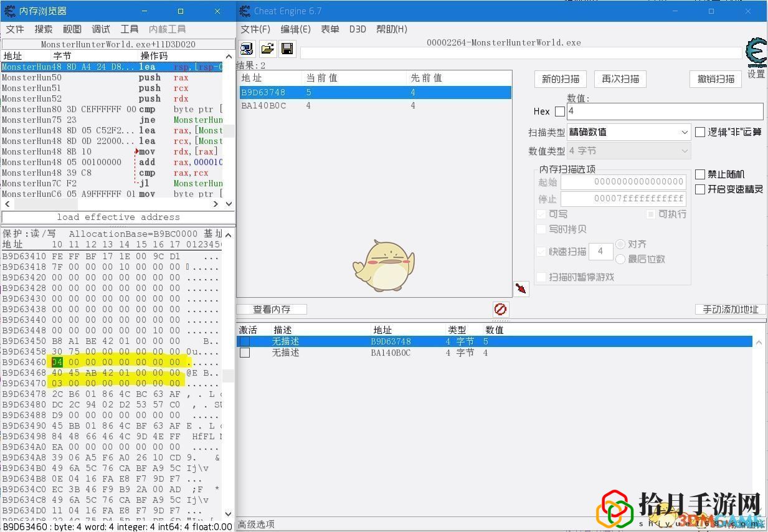Enable the 开启变速精灵 checkbox
The image size is (768, 532).
(x=700, y=189)
